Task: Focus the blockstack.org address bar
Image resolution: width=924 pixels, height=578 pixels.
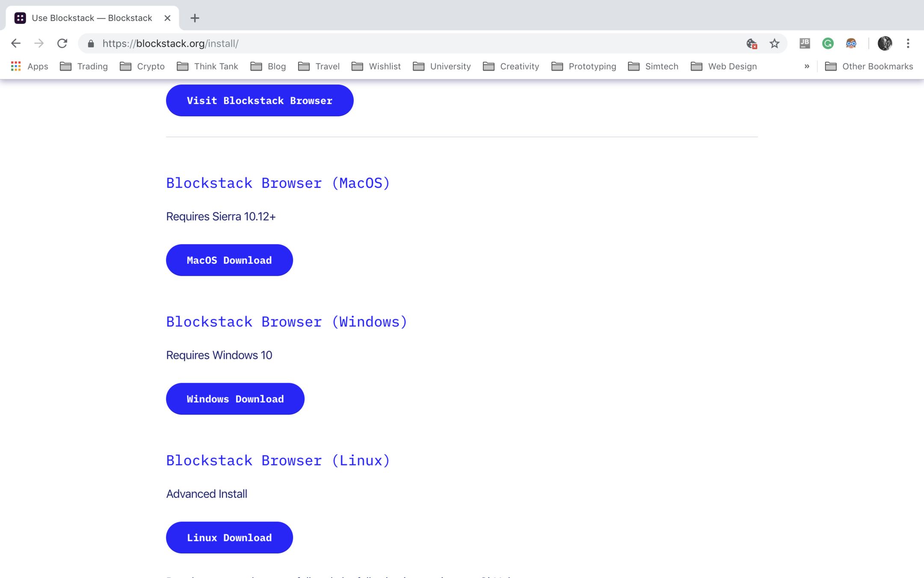Action: click(x=385, y=43)
